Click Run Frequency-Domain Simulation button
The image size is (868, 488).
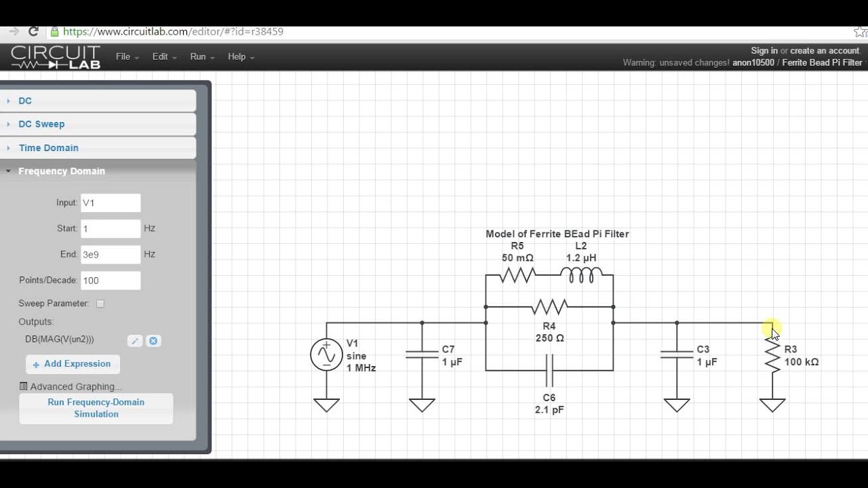pyautogui.click(x=96, y=408)
